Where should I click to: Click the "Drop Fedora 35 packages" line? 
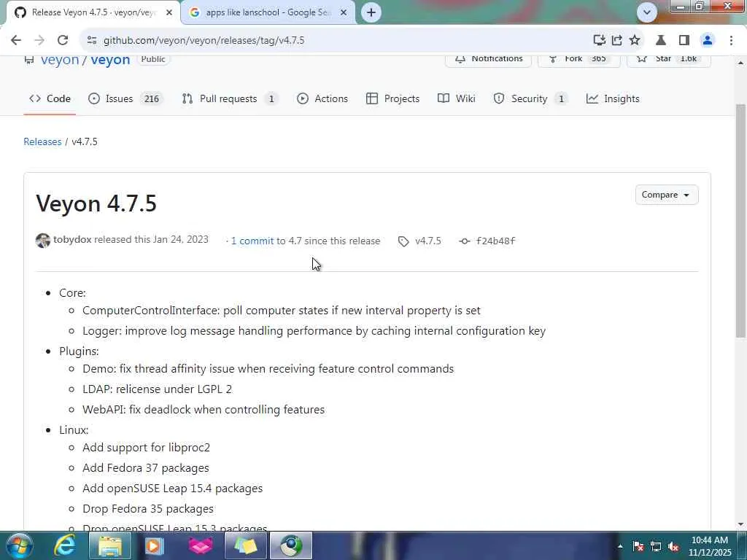148,509
